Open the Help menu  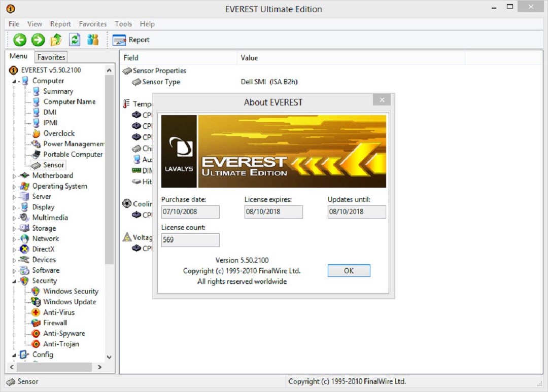pyautogui.click(x=147, y=24)
